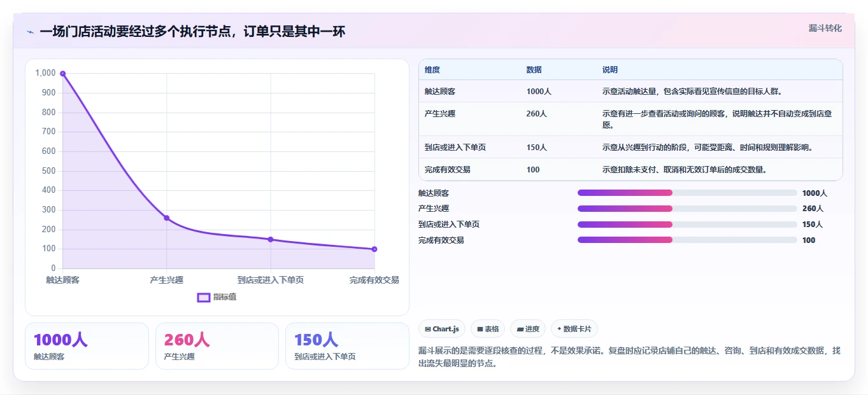The image size is (868, 395).
Task: Click the 500 y-axis label
Action: click(48, 171)
